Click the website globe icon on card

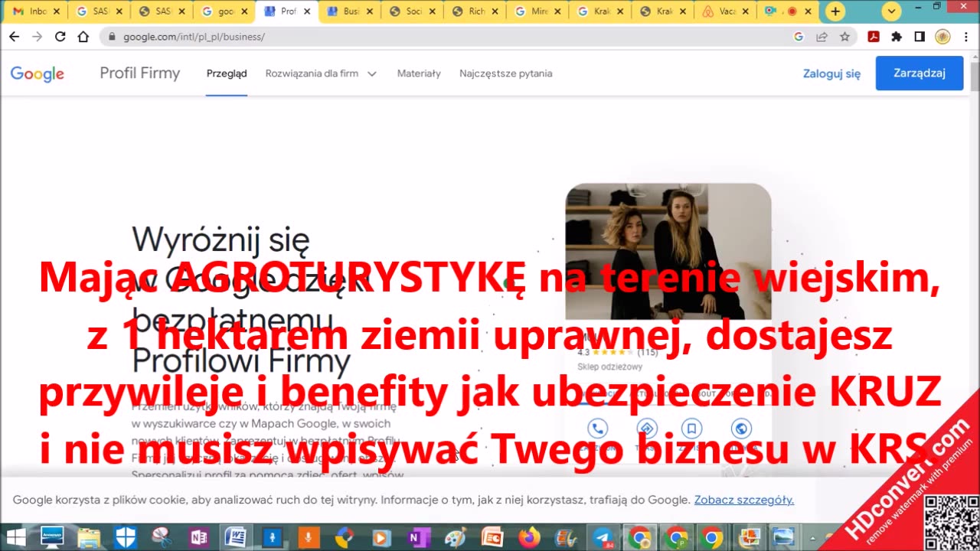pos(740,429)
